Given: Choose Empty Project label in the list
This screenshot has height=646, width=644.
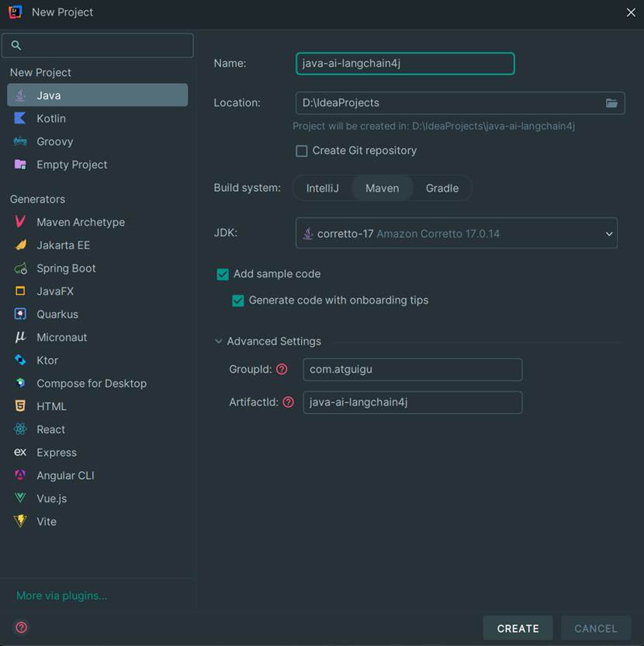Looking at the screenshot, I should 72,165.
